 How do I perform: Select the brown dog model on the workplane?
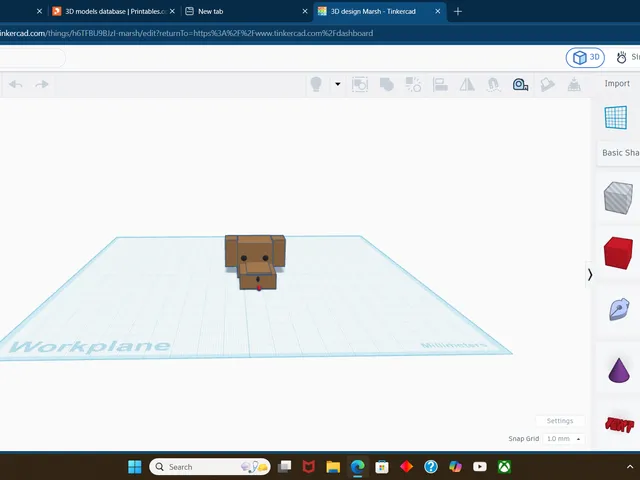click(x=255, y=261)
